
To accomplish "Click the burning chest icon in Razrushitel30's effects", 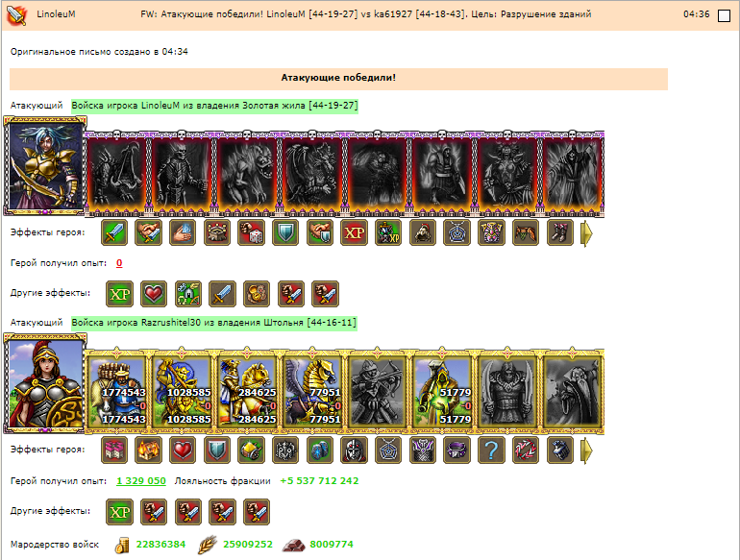I will click(x=148, y=450).
